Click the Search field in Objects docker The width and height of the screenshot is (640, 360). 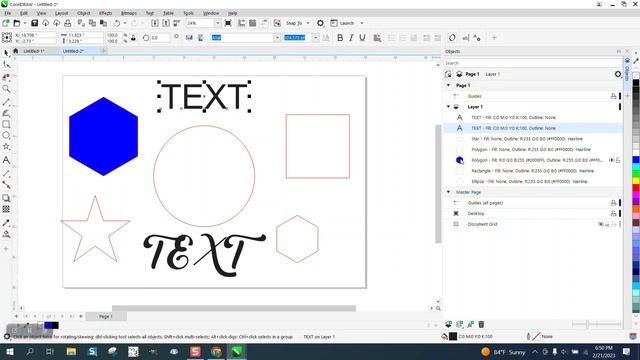(533, 63)
